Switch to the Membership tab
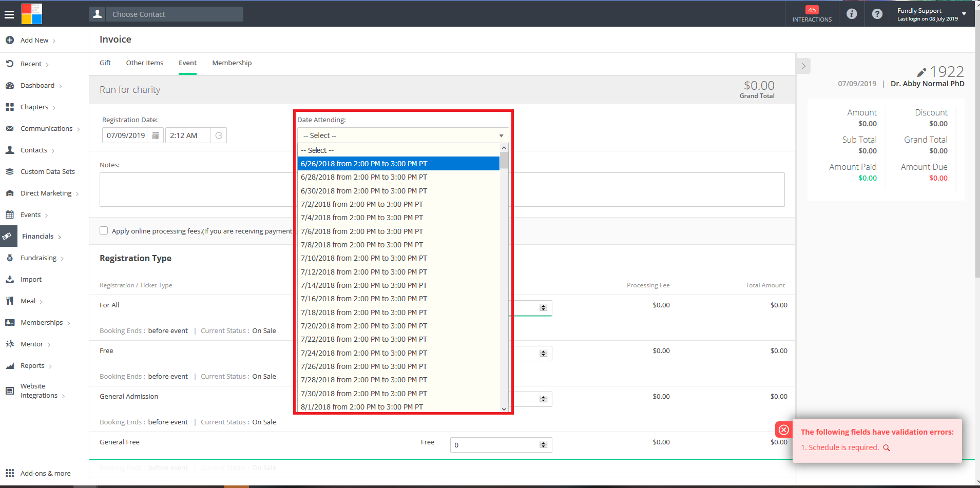The height and width of the screenshot is (488, 980). pos(232,63)
